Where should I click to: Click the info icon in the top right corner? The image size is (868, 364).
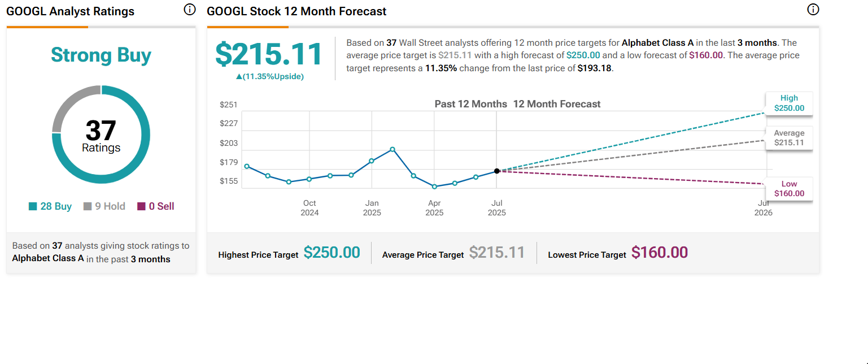coord(813,10)
